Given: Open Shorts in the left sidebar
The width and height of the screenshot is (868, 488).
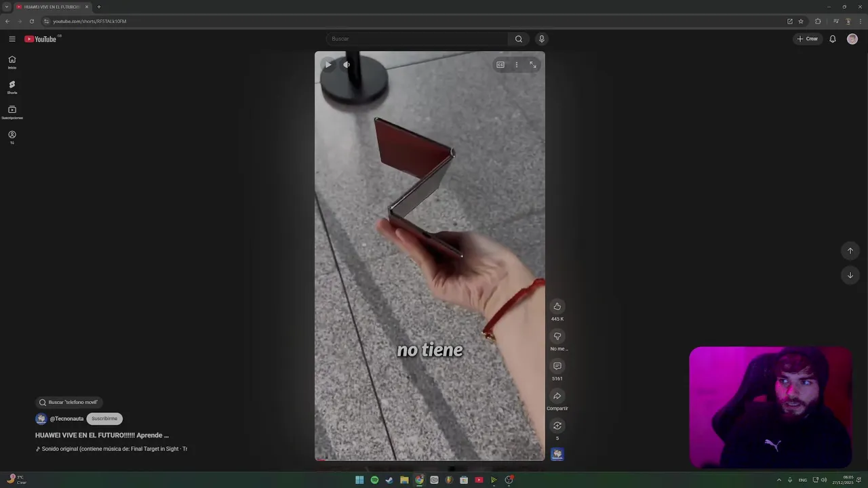Looking at the screenshot, I should click(x=12, y=87).
